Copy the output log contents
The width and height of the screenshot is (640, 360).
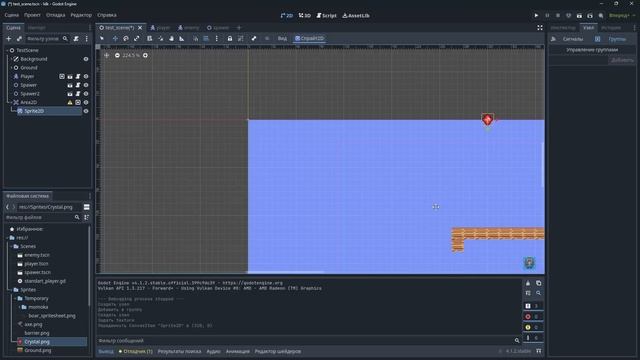(539, 283)
